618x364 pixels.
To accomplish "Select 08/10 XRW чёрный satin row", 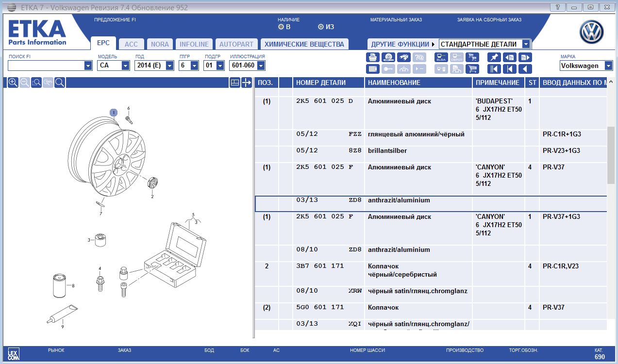I will click(x=431, y=294).
